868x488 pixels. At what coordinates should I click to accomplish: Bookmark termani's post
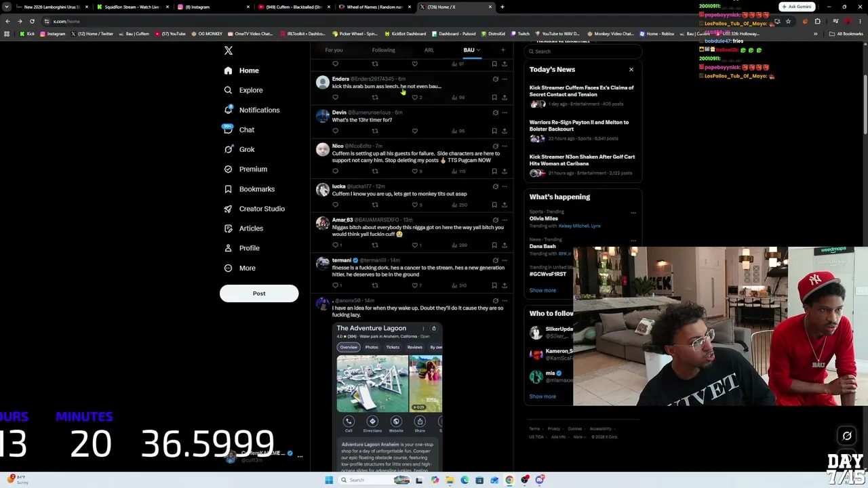494,285
